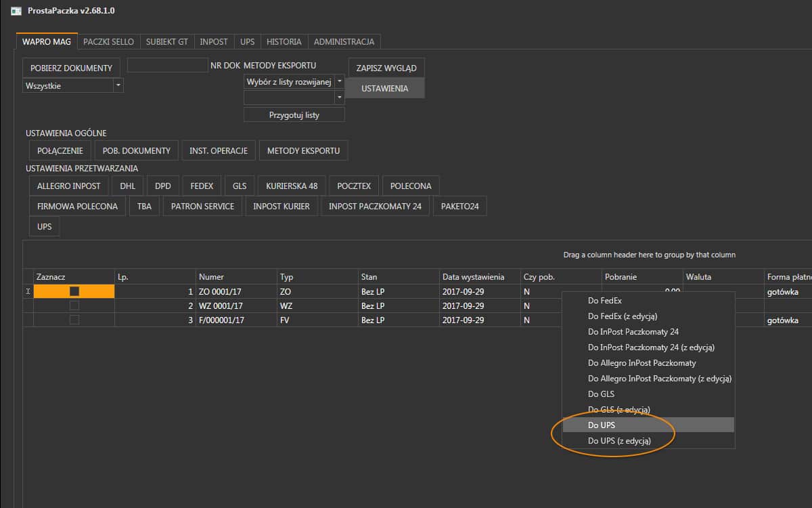Check the box for row F/000001/17
The height and width of the screenshot is (508, 812).
point(74,320)
